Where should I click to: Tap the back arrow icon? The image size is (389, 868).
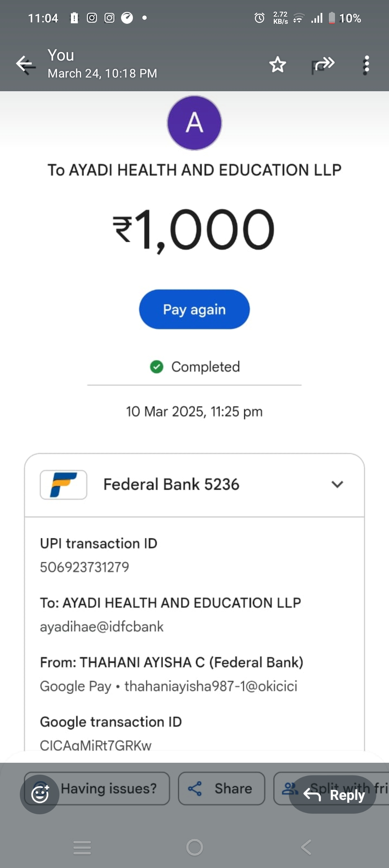tap(26, 65)
